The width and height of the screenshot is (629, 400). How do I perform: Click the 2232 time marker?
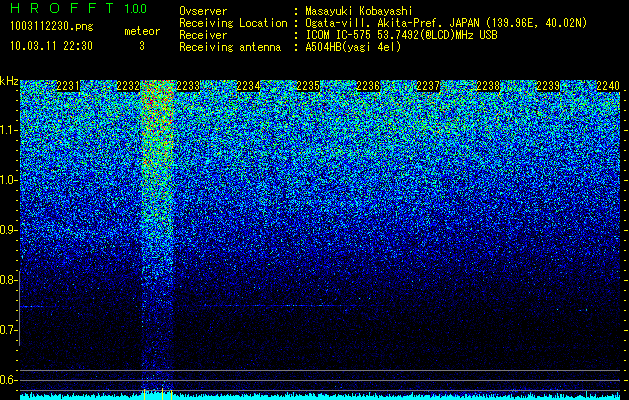coord(128,86)
